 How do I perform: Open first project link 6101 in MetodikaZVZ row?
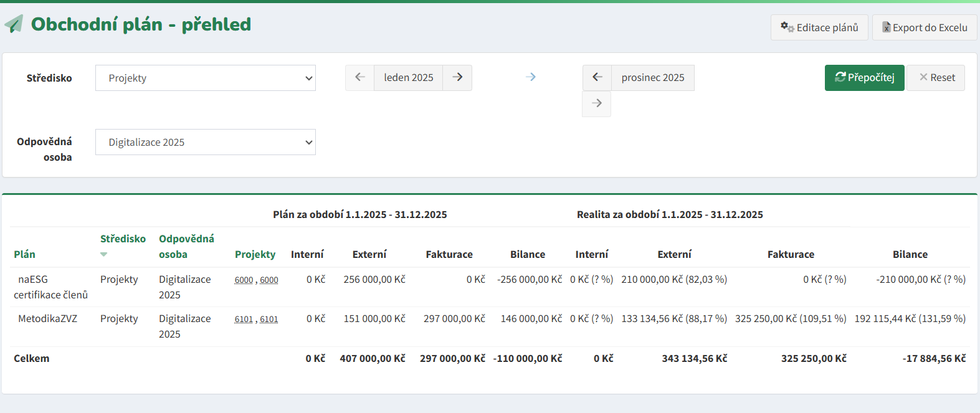(244, 320)
